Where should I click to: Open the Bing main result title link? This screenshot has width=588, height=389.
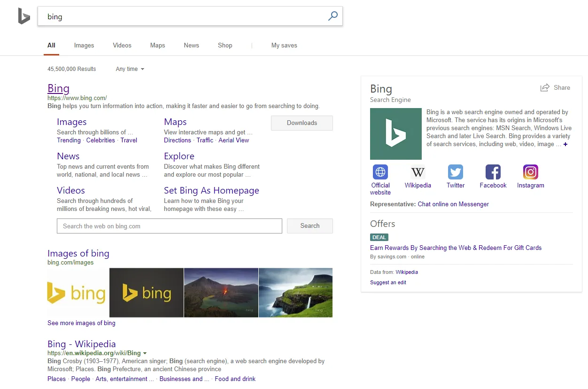pos(59,88)
